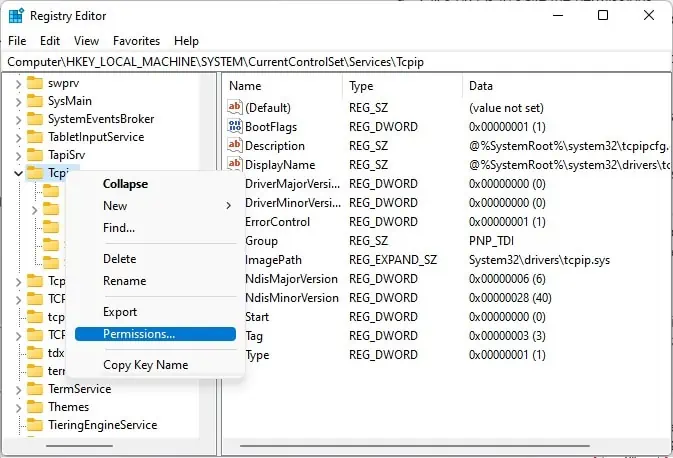
Task: Click the REG_EXPAND_SZ type cell
Action: coord(393,260)
